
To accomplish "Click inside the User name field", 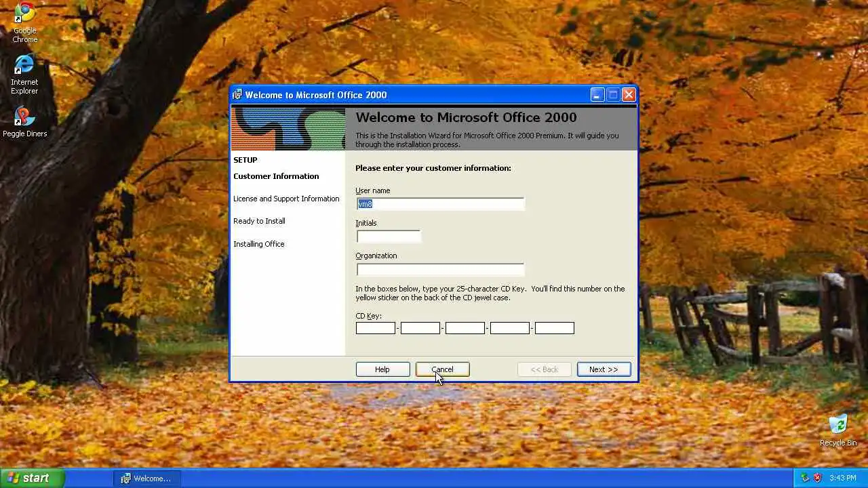I will click(x=440, y=204).
